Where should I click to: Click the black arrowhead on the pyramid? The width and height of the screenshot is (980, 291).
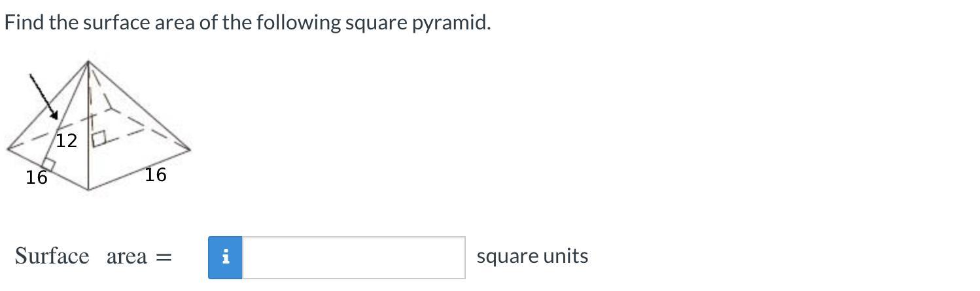[x=54, y=115]
